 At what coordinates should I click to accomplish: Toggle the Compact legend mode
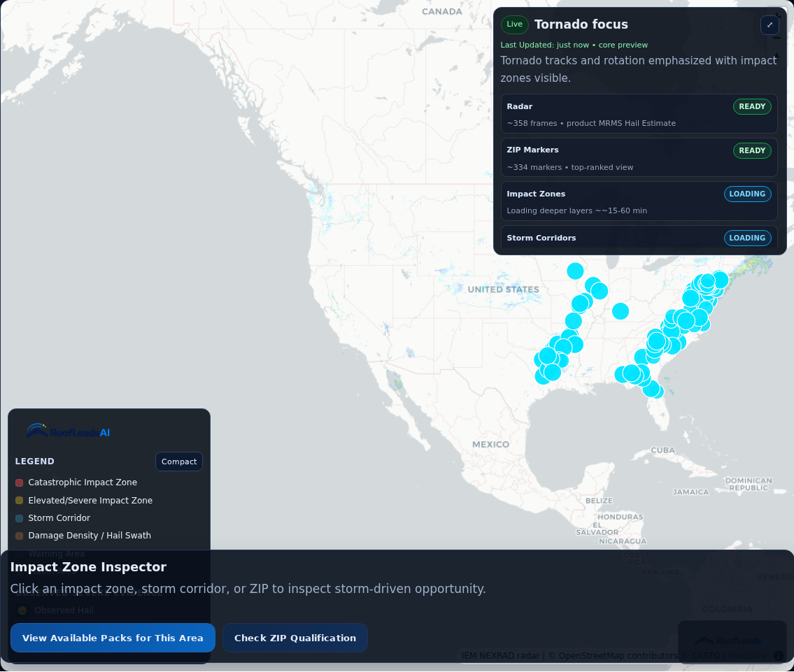(178, 461)
